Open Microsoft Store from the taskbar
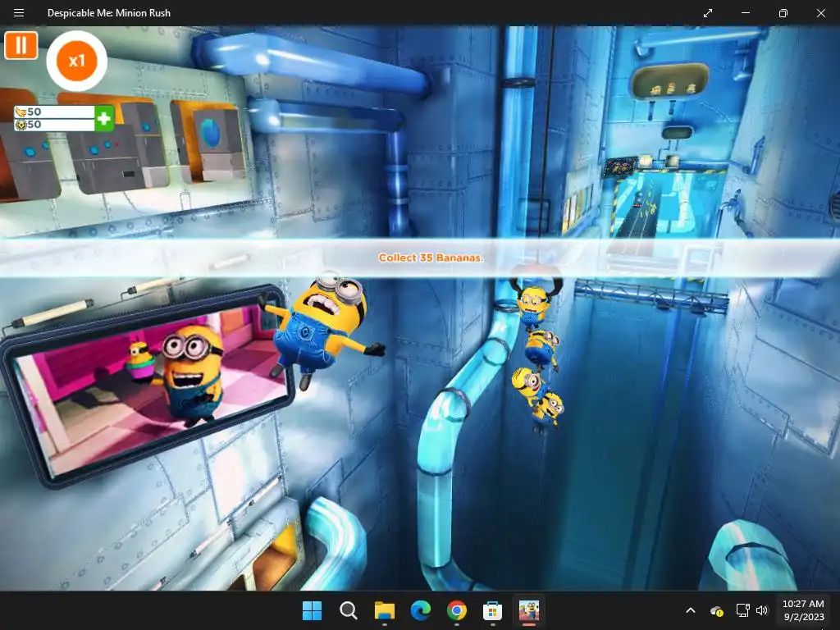This screenshot has width=840, height=630. 492,610
